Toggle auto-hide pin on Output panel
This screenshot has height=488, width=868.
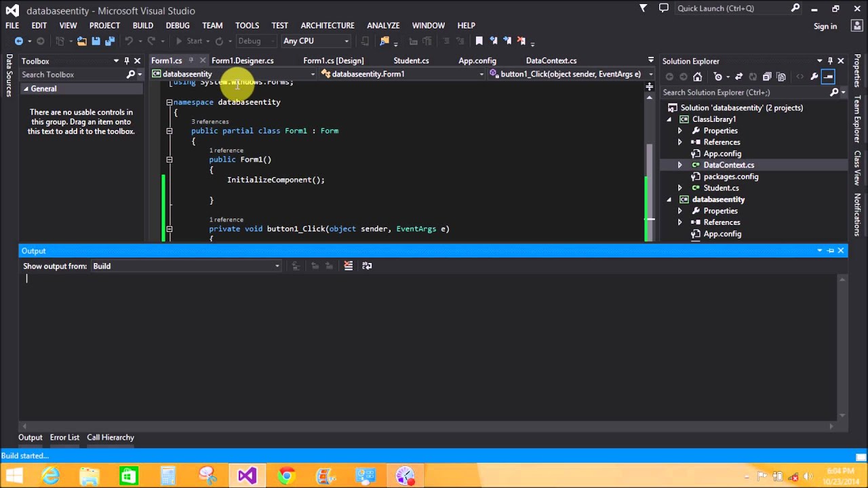(x=830, y=251)
